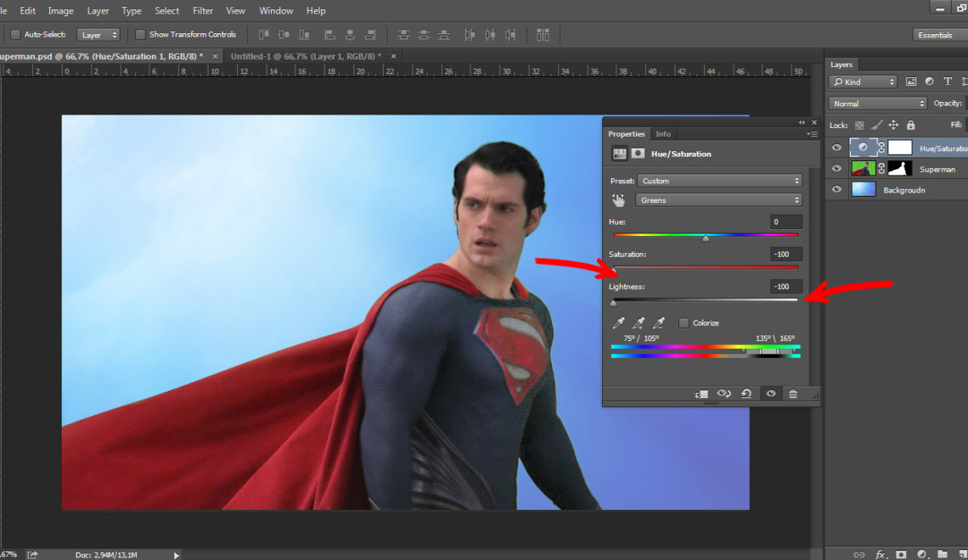Click the Align Vertical Centers icon

(284, 35)
